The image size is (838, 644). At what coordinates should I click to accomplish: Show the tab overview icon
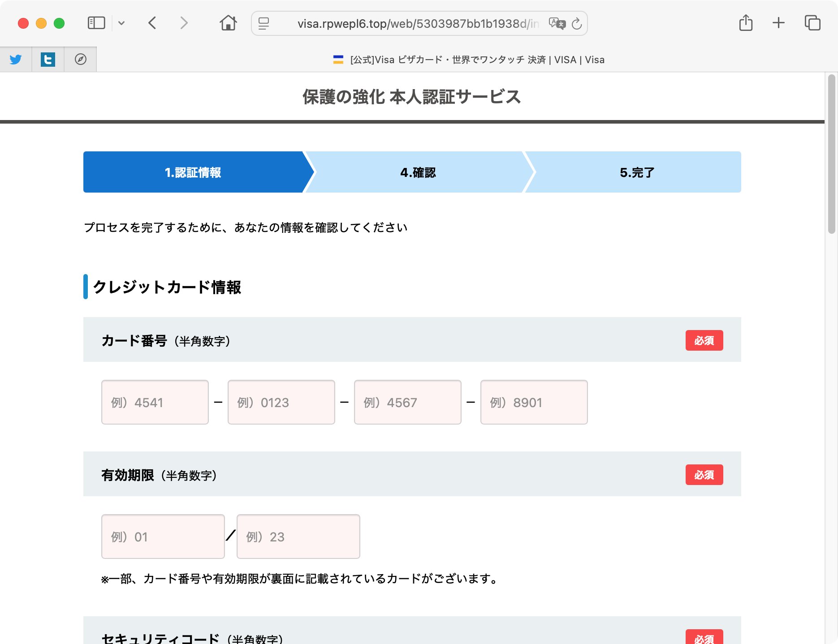coord(812,23)
